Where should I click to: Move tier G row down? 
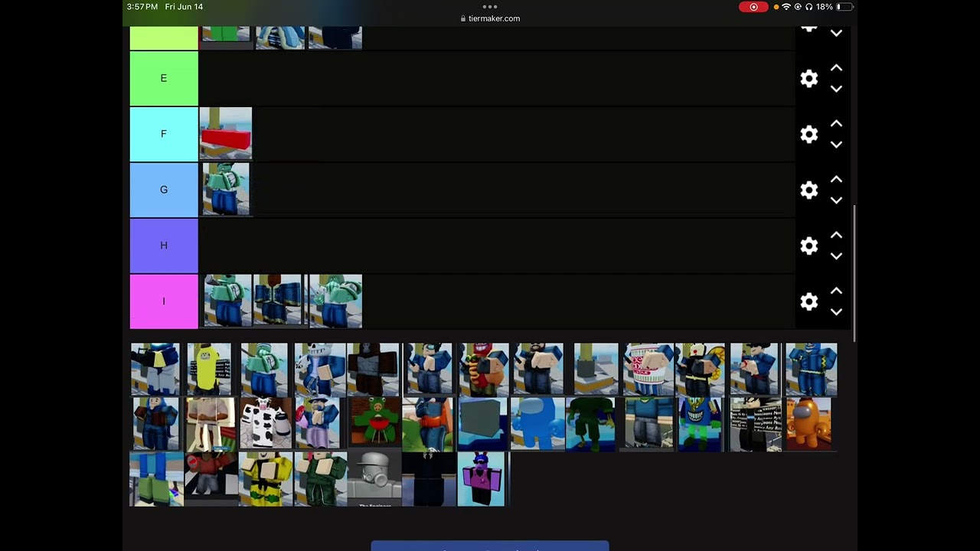coord(836,201)
